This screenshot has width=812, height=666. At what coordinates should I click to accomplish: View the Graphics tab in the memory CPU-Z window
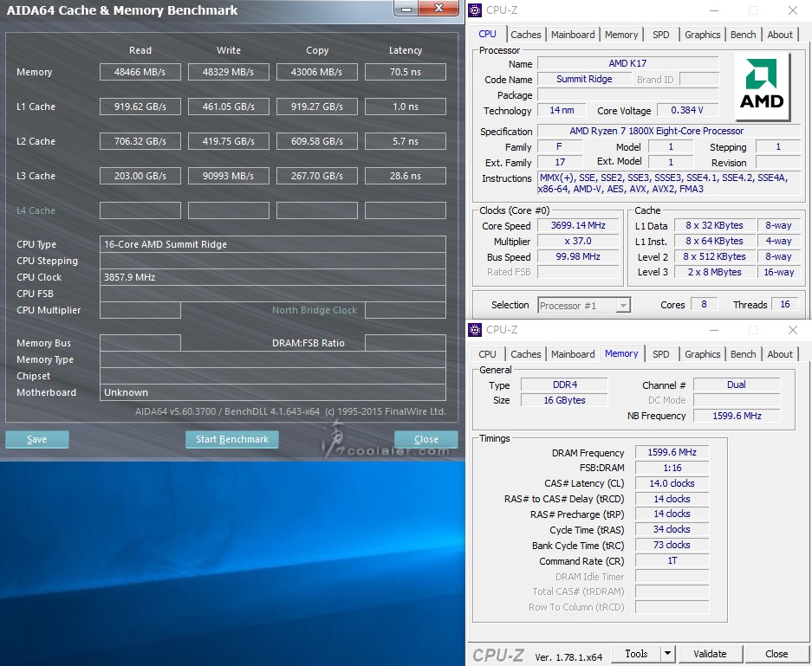702,354
